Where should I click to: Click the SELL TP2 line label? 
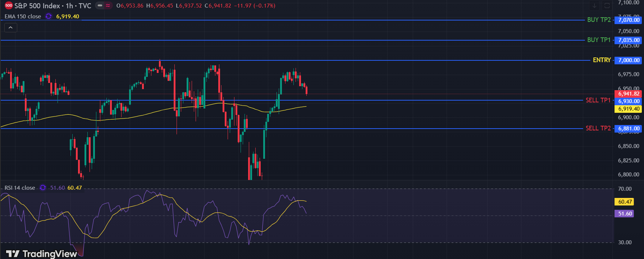(598, 128)
